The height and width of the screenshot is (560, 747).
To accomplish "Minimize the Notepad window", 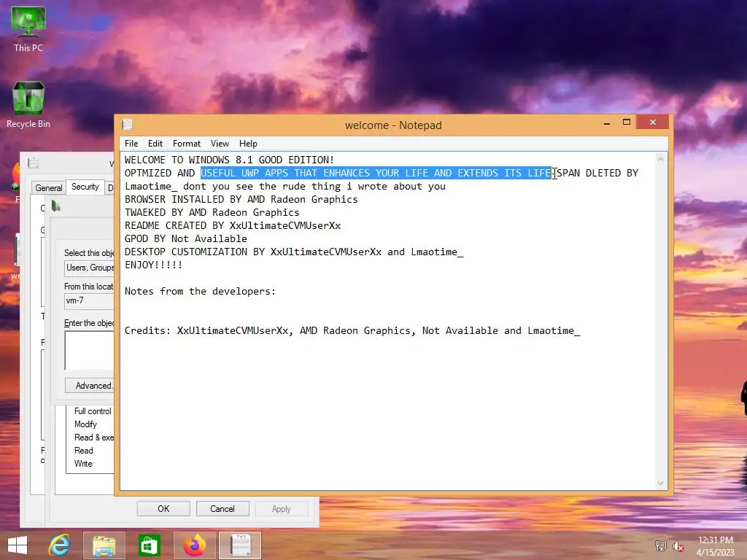I will point(606,122).
